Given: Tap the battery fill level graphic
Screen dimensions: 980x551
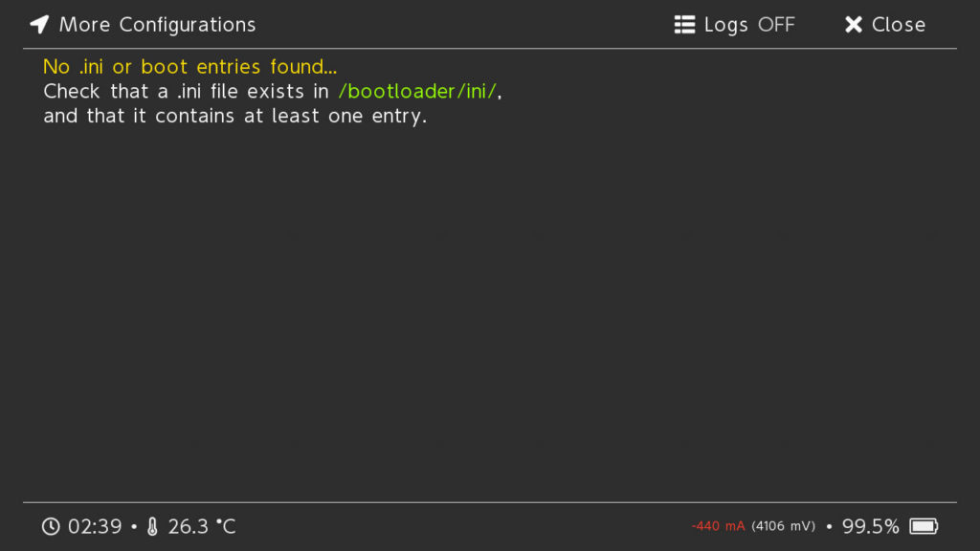Looking at the screenshot, I should point(921,526).
